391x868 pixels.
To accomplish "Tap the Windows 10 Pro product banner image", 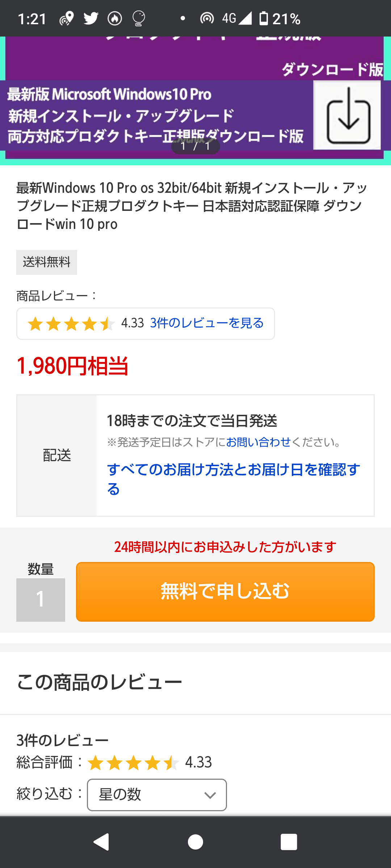I will click(156, 109).
